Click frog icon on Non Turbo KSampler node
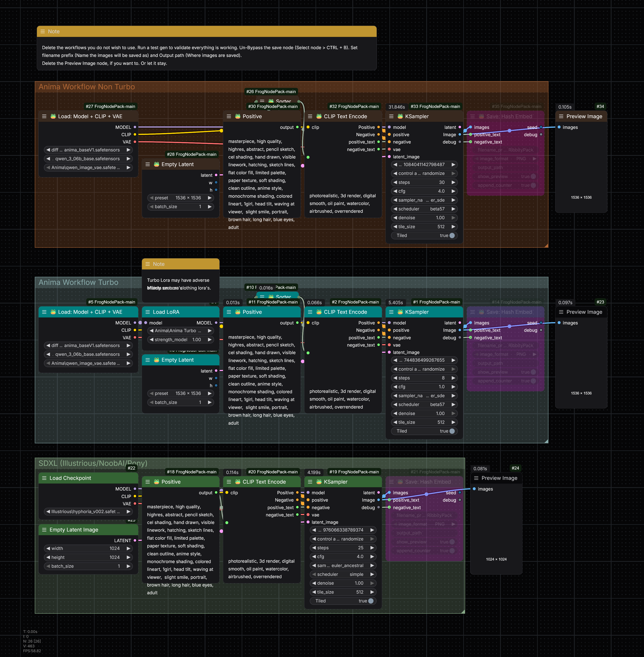Viewport: 644px width, 657px height. [400, 116]
